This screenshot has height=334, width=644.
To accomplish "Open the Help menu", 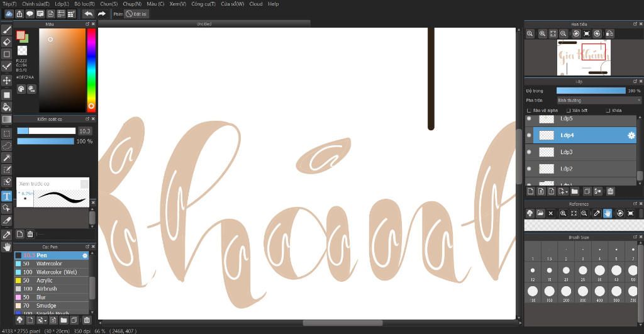I will 273,4.
